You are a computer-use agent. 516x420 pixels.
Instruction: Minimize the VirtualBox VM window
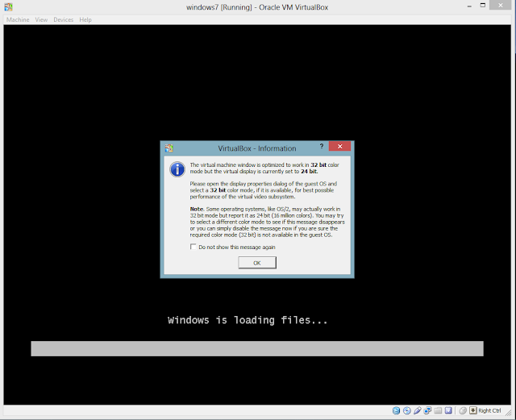(469, 6)
